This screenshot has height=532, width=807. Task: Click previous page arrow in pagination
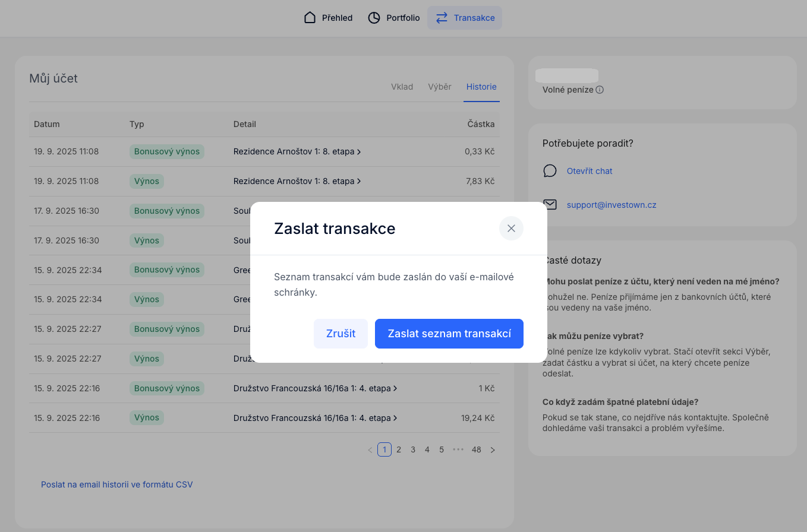[370, 450]
